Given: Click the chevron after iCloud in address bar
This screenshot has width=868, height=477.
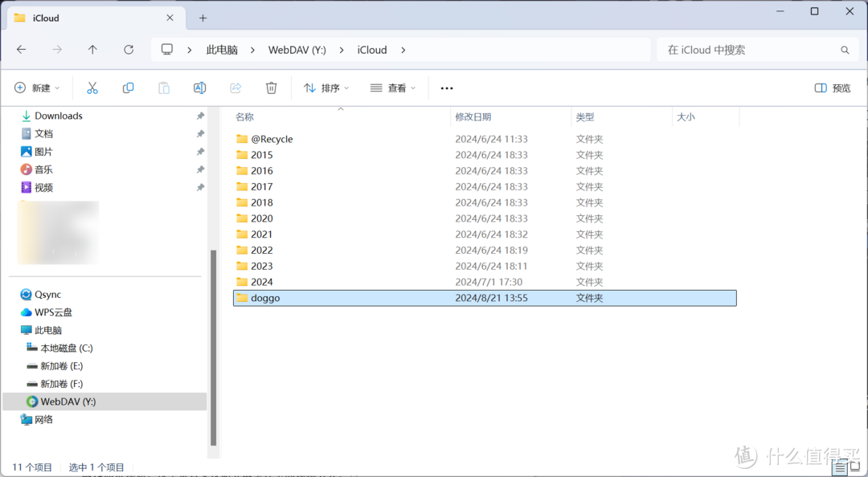Looking at the screenshot, I should 403,50.
